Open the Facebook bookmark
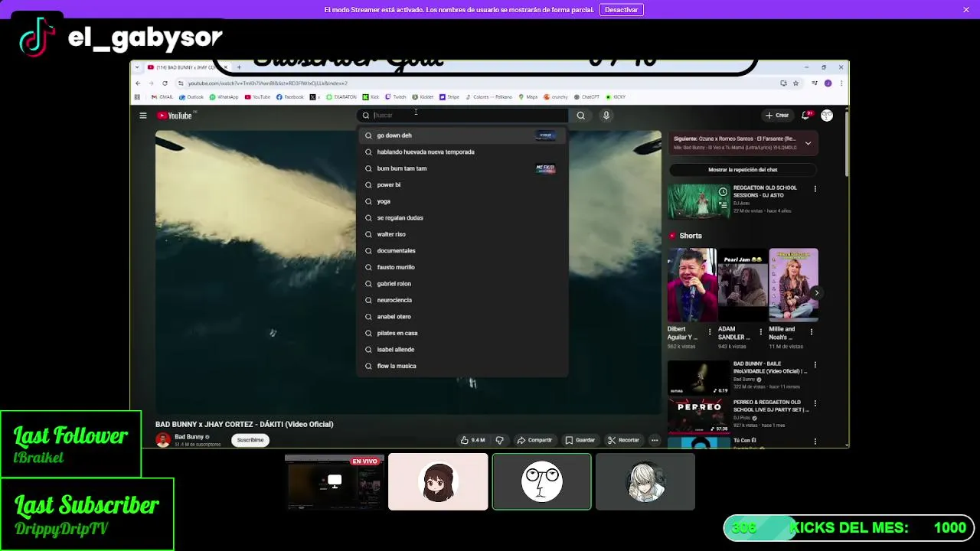The image size is (980, 551). click(x=290, y=97)
